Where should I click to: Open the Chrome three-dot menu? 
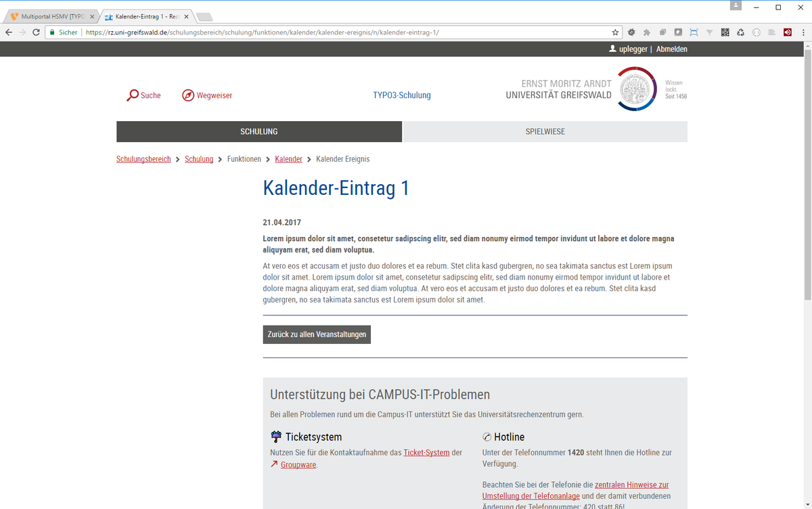tap(803, 32)
